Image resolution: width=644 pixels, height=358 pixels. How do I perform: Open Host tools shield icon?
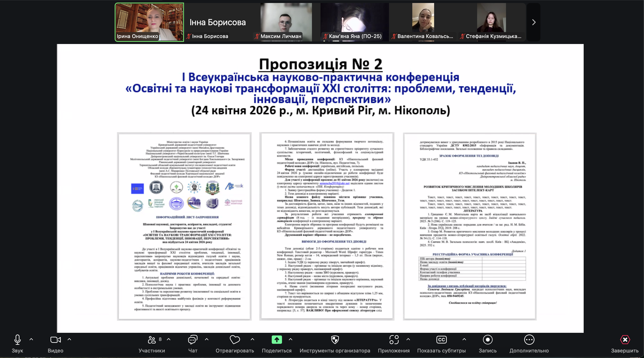tap(335, 340)
